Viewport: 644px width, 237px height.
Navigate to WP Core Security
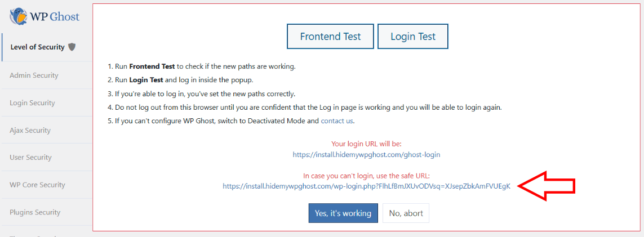tap(37, 185)
